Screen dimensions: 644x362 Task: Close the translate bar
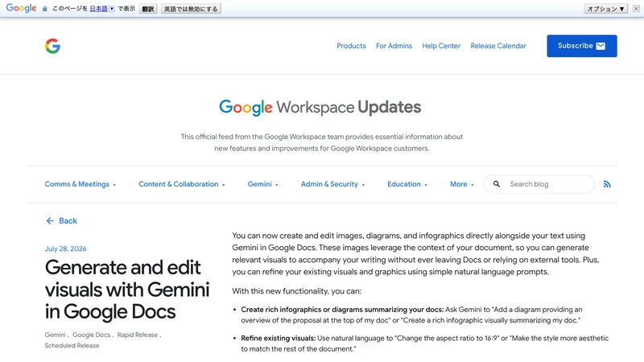tap(636, 9)
